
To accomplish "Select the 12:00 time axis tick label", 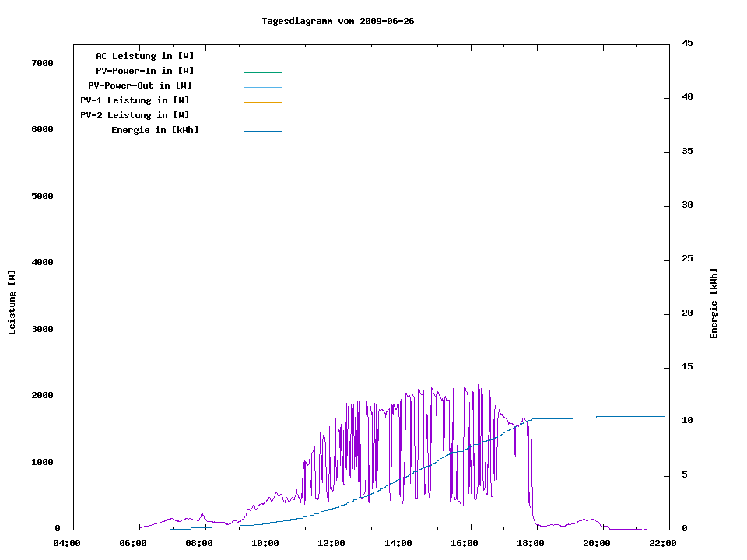I will click(331, 544).
